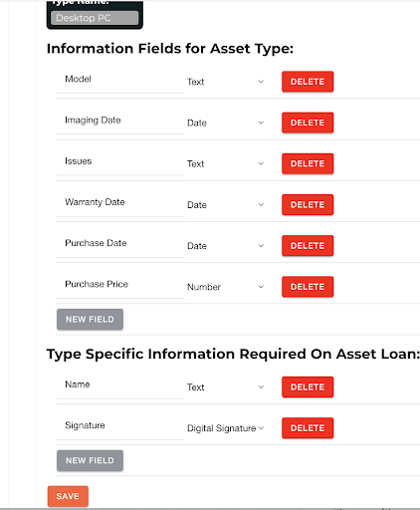
Task: Open Purchase Price Number type dropdown
Action: [226, 287]
